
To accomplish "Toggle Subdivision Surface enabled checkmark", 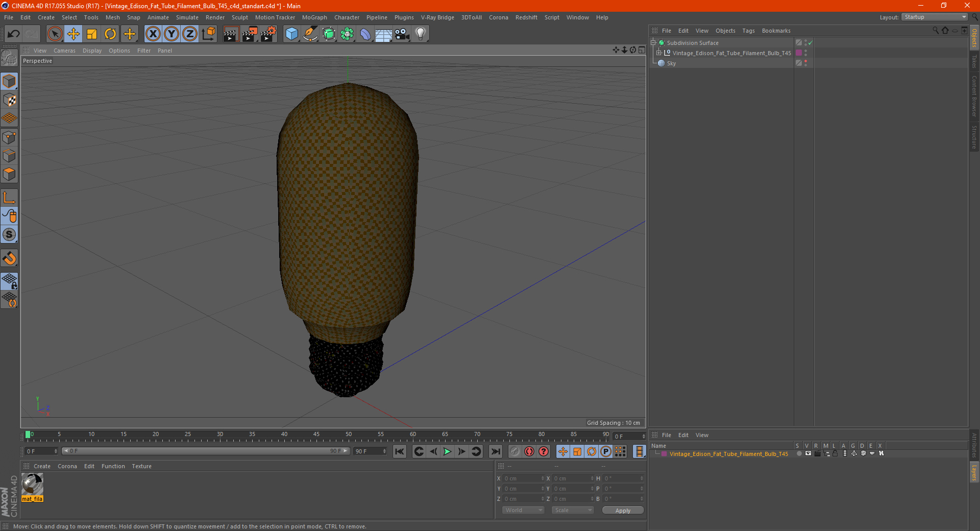I will coord(811,43).
